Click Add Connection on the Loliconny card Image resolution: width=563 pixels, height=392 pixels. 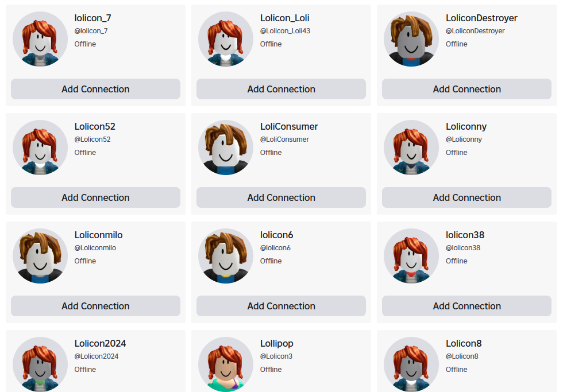[x=466, y=197]
